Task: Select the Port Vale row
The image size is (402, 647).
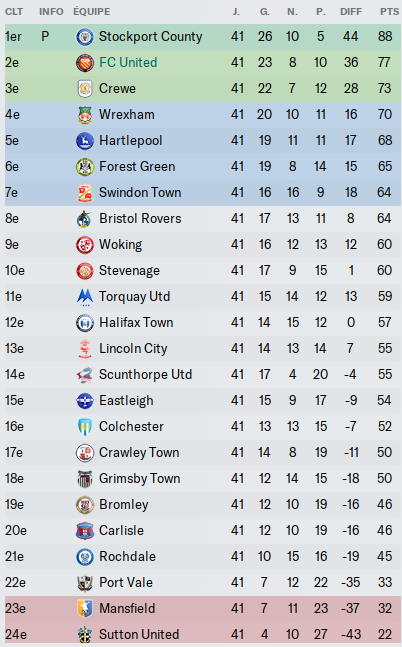Action: coord(203,583)
